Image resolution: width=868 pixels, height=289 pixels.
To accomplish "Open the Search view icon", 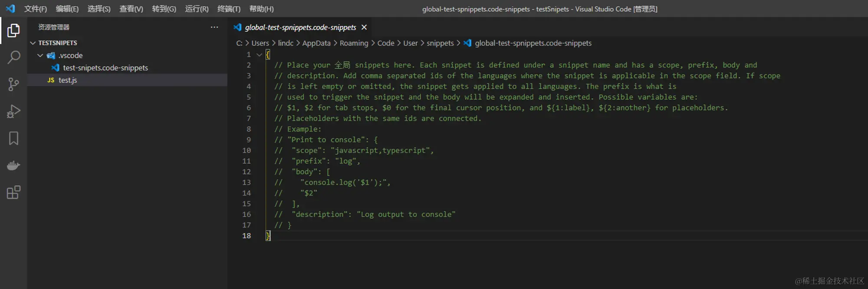I will (13, 57).
